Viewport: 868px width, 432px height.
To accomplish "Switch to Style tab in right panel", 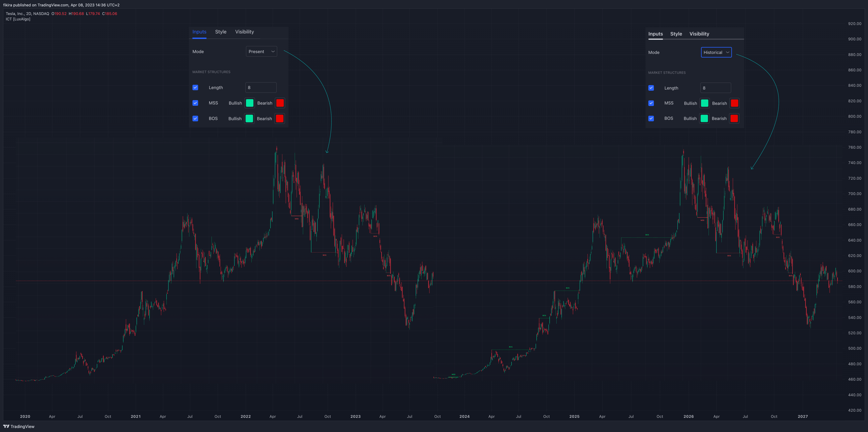I will point(676,34).
